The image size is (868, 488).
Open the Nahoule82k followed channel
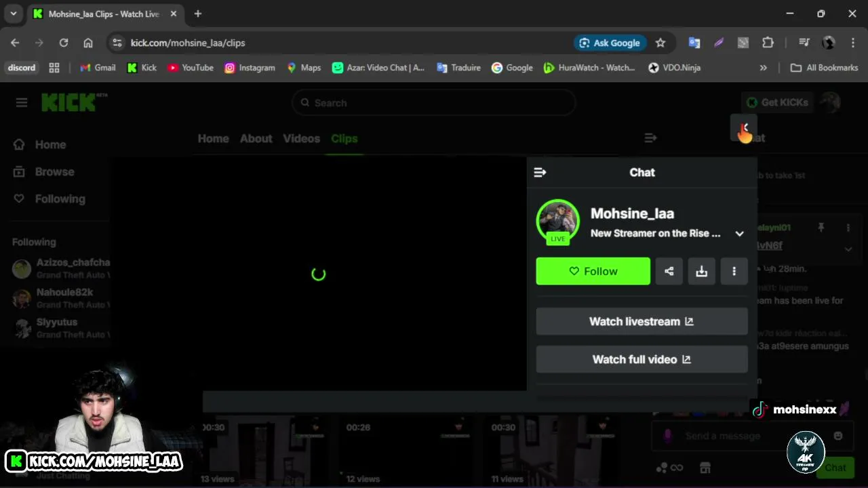click(x=60, y=298)
